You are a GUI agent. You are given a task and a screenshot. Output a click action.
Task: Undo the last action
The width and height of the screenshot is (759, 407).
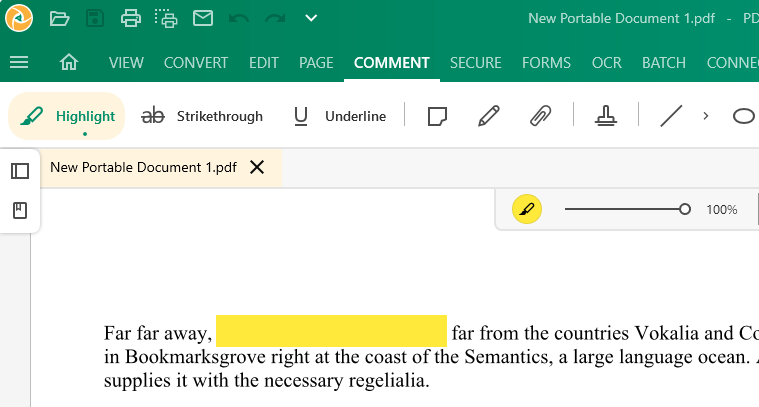tap(239, 18)
